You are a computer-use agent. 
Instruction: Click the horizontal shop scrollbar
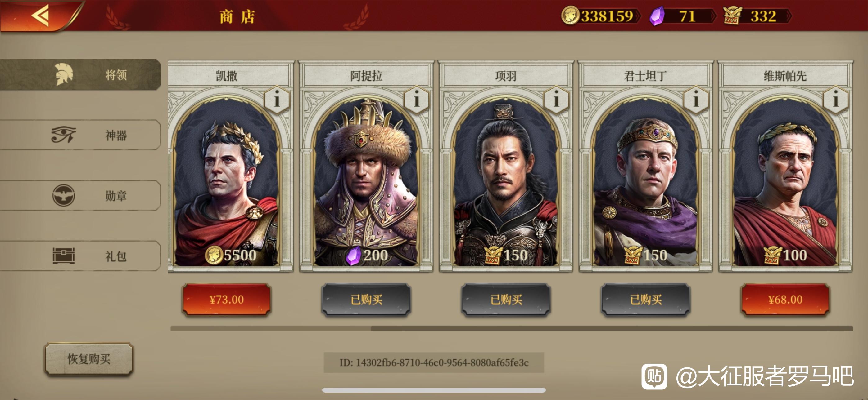(x=512, y=328)
